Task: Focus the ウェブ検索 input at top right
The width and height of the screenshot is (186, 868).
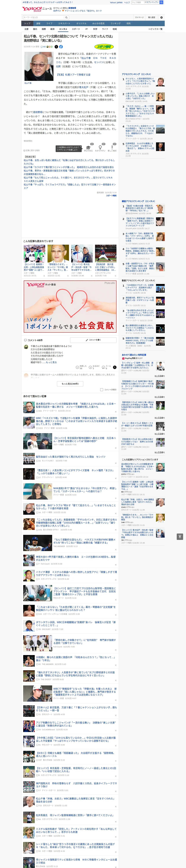Action: point(138,2)
